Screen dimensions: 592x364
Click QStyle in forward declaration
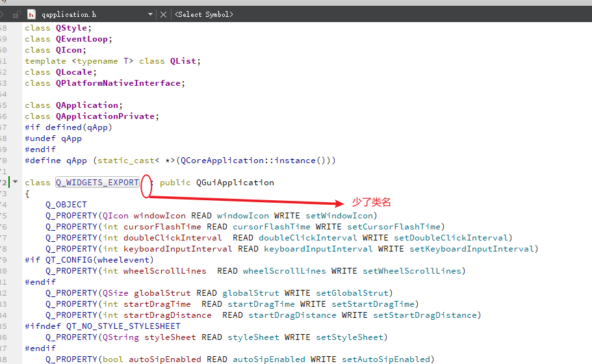click(x=71, y=28)
